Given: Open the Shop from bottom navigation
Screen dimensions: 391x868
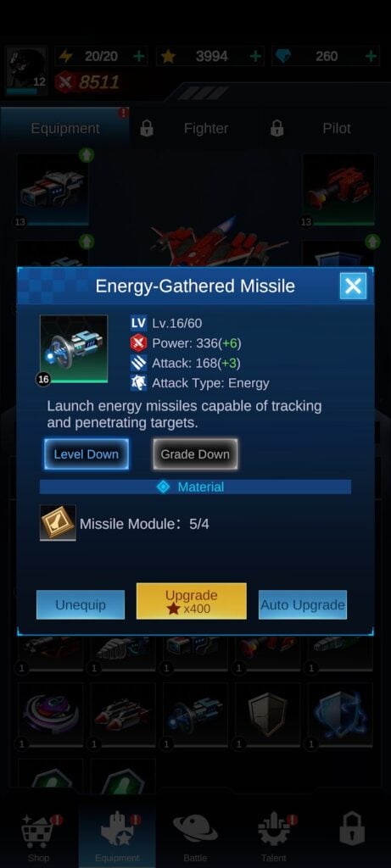Looking at the screenshot, I should [x=39, y=836].
